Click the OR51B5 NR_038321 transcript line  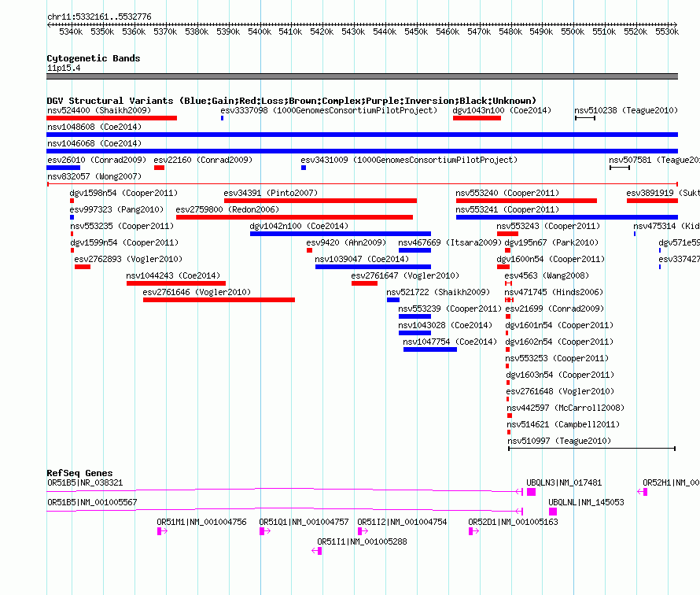point(285,491)
